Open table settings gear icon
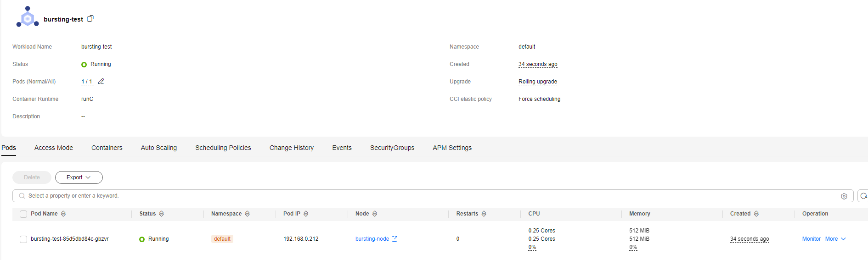This screenshot has width=868, height=260. coord(844,196)
